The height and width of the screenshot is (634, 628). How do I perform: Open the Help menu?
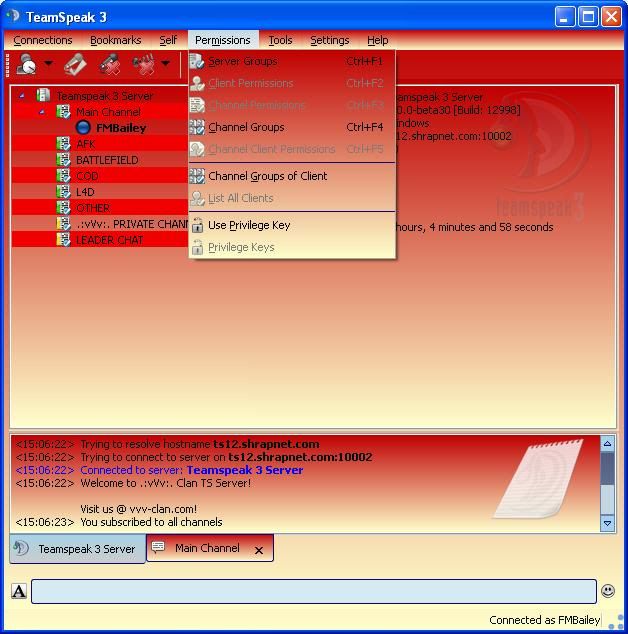coord(378,40)
